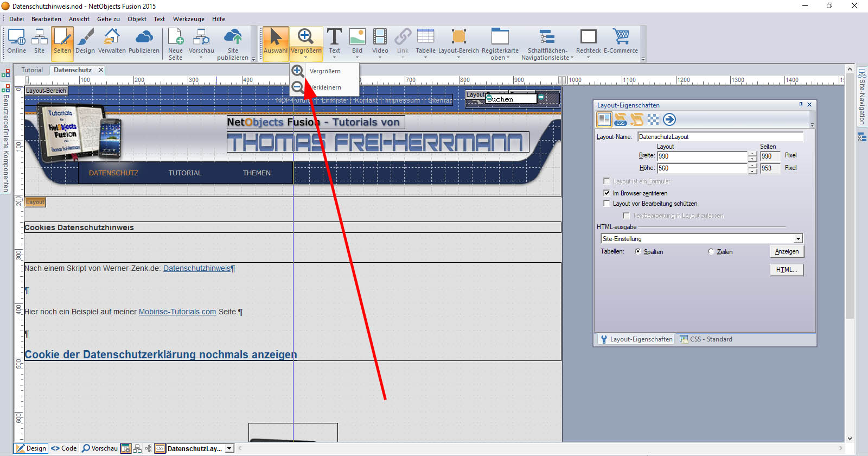Image resolution: width=868 pixels, height=456 pixels.
Task: Open the Registerkarte oben dropdown arrow
Action: pos(508,58)
